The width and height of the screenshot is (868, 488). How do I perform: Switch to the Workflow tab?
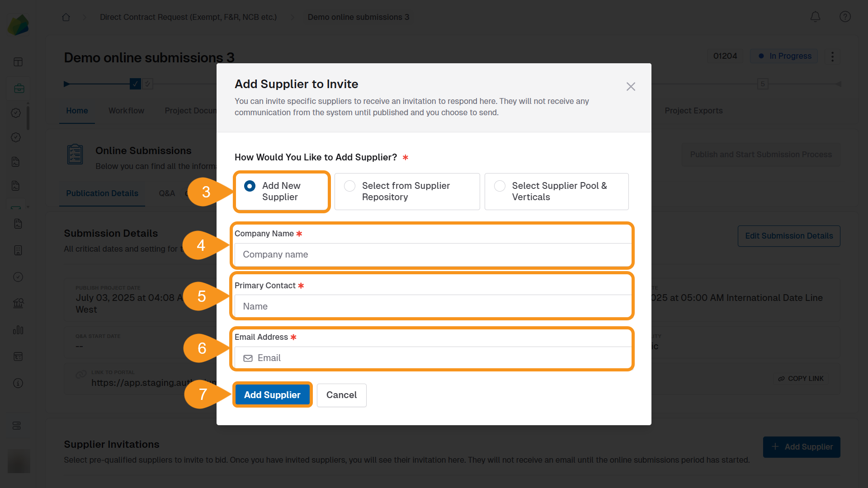[126, 111]
